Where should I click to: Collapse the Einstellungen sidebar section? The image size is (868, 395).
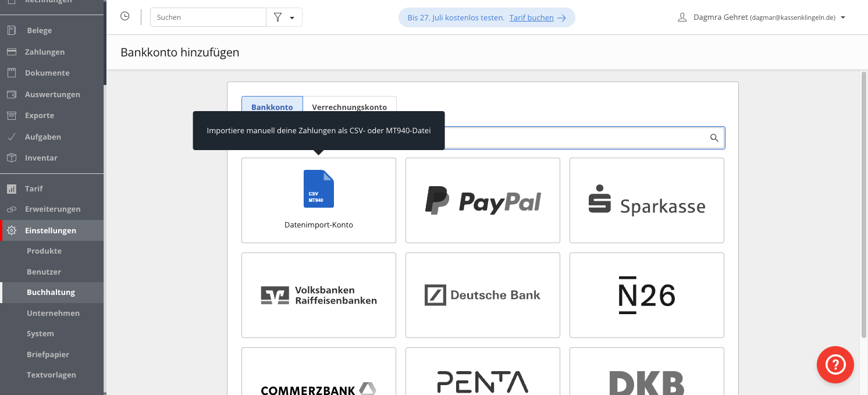click(x=52, y=230)
